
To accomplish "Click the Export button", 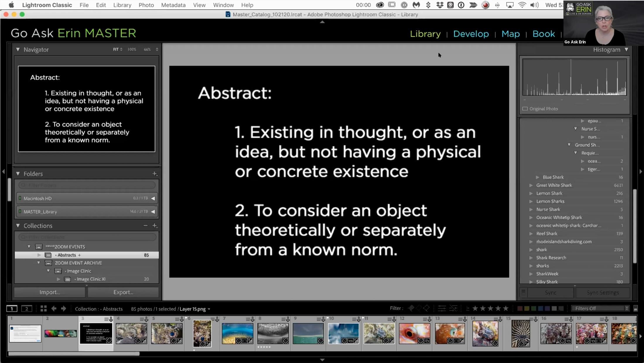I will [123, 292].
